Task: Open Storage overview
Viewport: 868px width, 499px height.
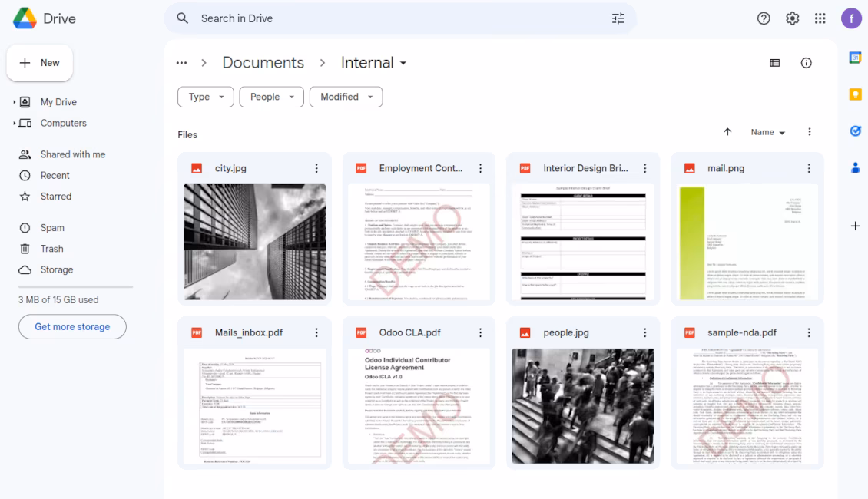Action: pos(57,270)
